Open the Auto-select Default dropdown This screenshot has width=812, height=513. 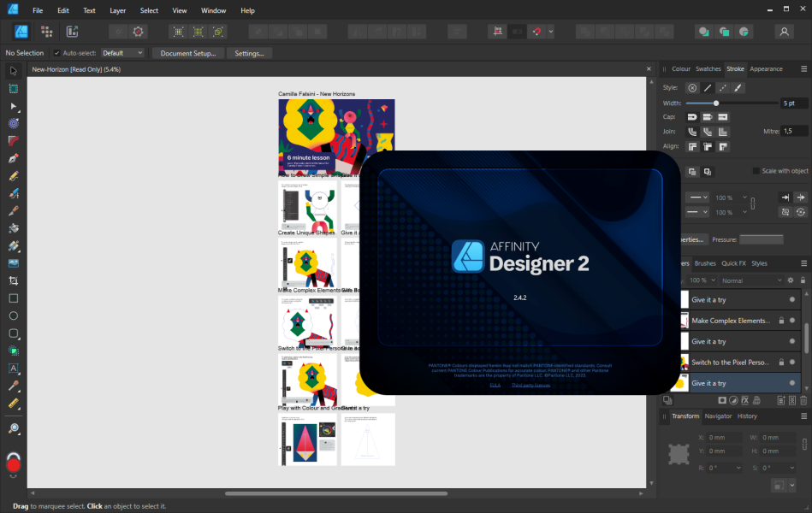pos(122,53)
